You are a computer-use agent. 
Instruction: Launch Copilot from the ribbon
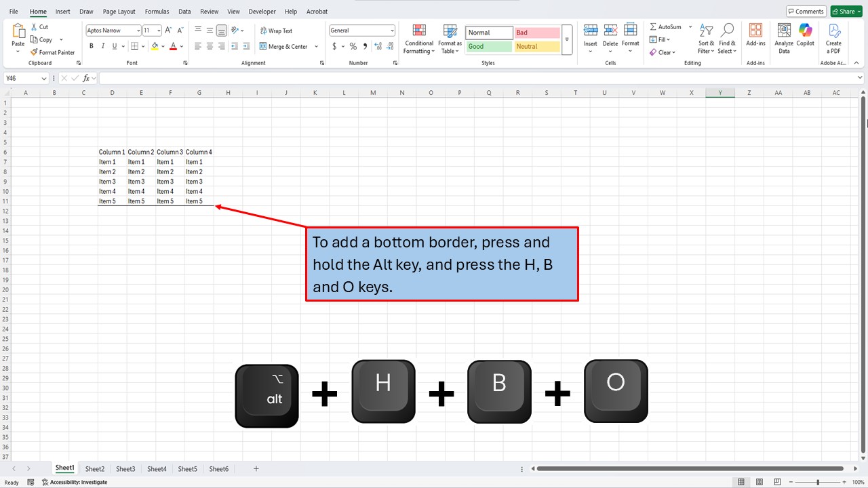[x=805, y=37]
